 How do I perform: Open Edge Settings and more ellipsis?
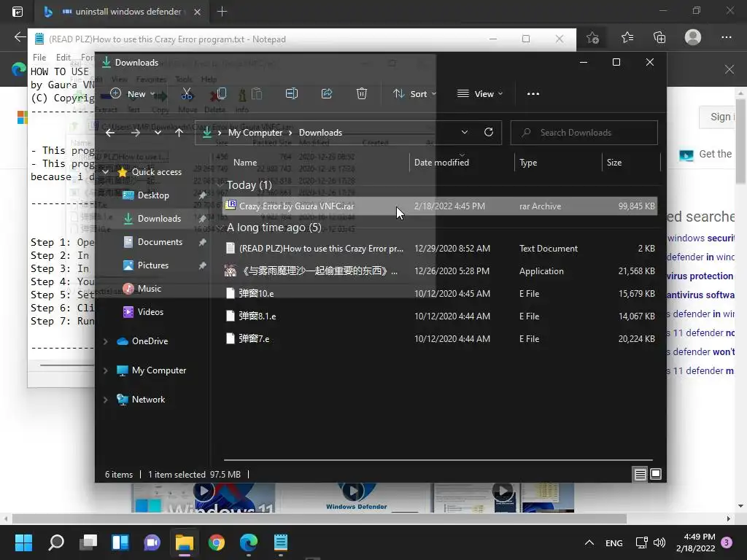tap(726, 37)
